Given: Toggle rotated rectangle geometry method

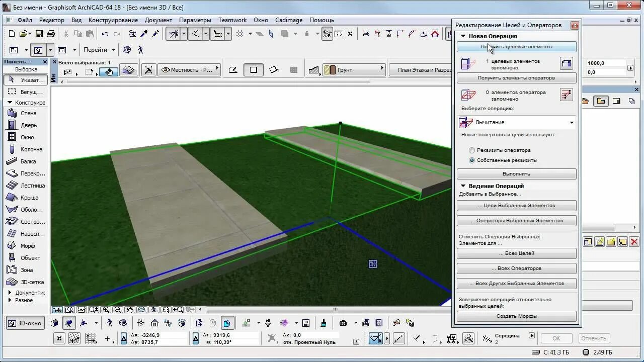Looking at the screenshot, I should (x=273, y=70).
